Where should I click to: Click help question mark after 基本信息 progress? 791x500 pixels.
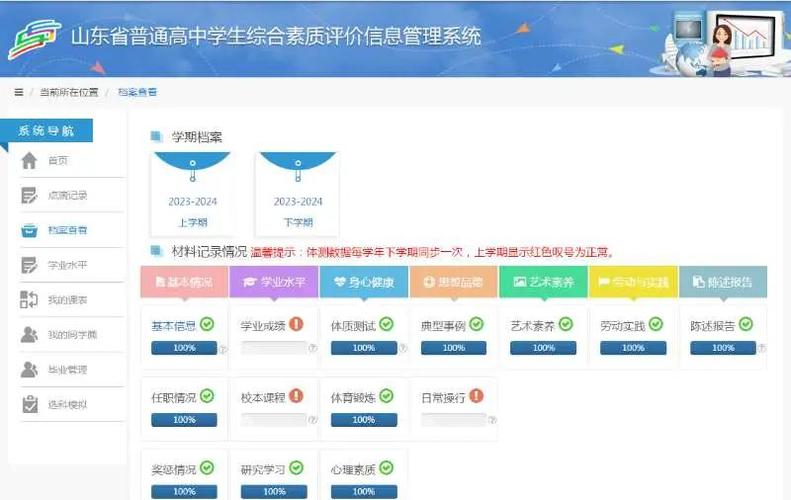point(223,349)
